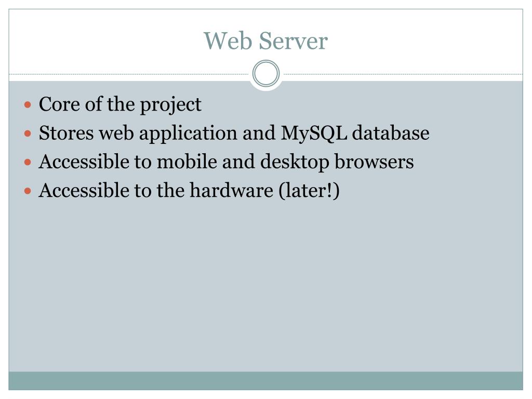Screen dimensions: 532x399
Task: Click the word "mobile" in the third bullet
Action: pos(187,162)
